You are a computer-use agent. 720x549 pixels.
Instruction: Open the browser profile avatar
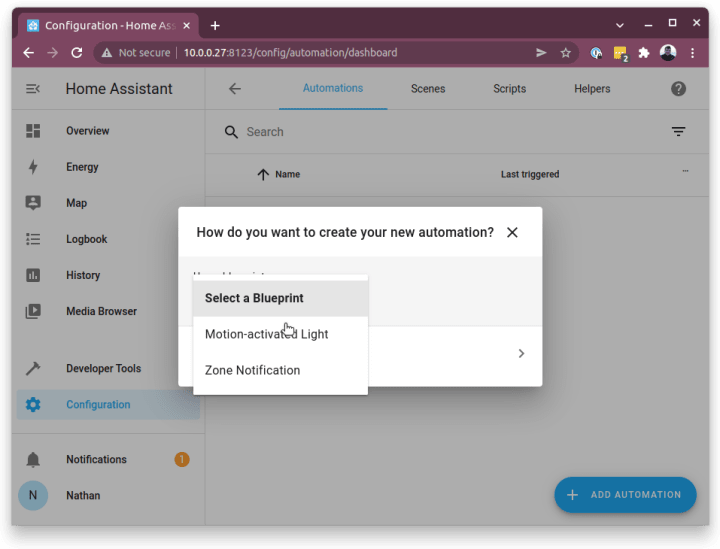tap(668, 53)
